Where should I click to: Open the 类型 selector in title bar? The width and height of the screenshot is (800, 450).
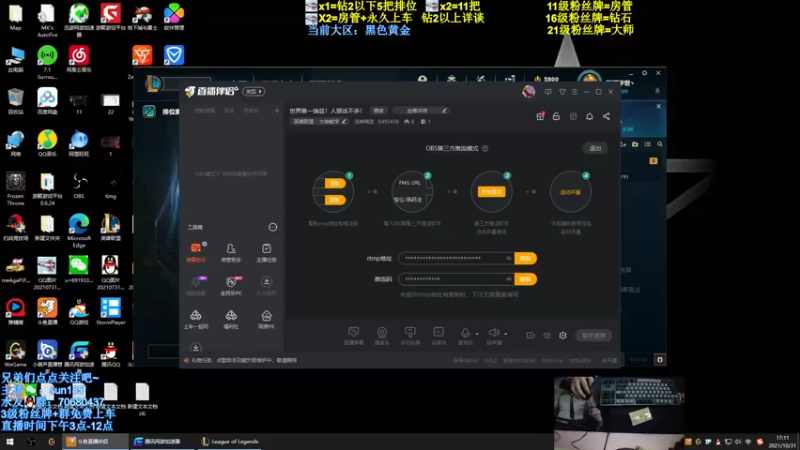[x=254, y=91]
